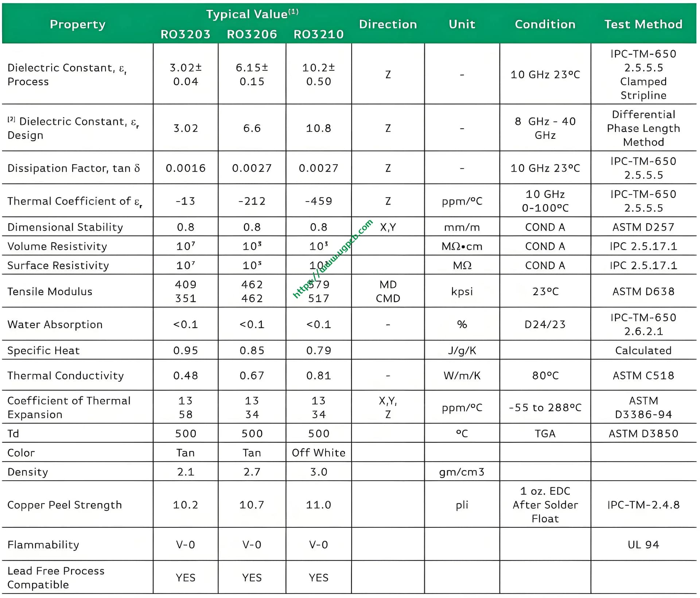Screen dimensions: 700x598
Task: Select the RO3210 column header
Action: tap(319, 34)
